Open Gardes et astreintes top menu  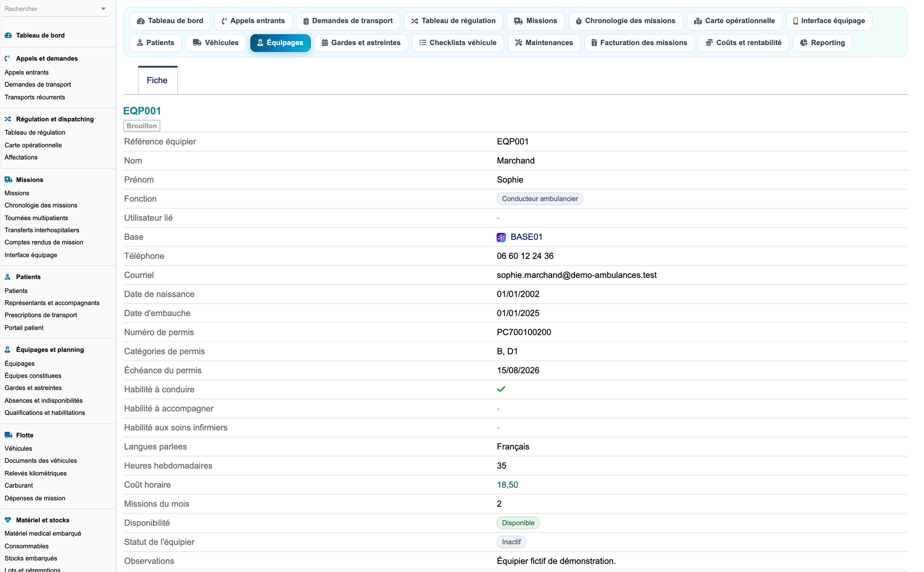[x=361, y=43]
